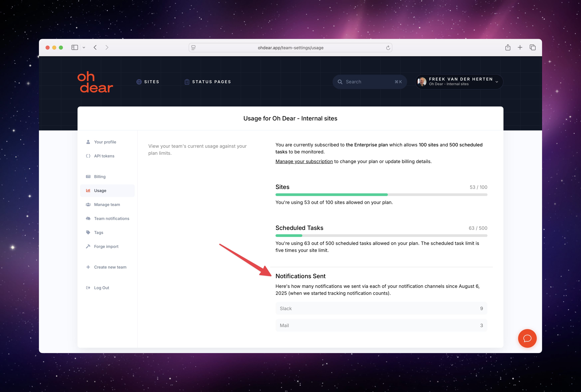
Task: Click Log Out
Action: pos(107,288)
